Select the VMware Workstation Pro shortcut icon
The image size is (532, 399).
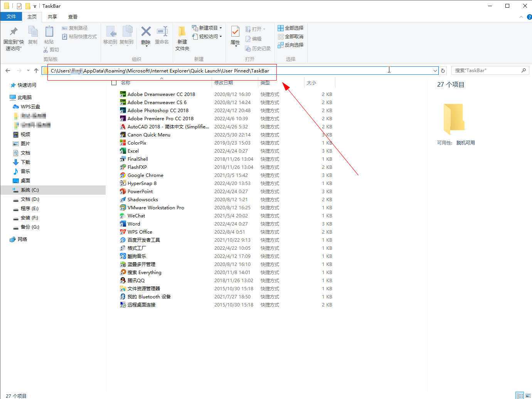point(123,208)
